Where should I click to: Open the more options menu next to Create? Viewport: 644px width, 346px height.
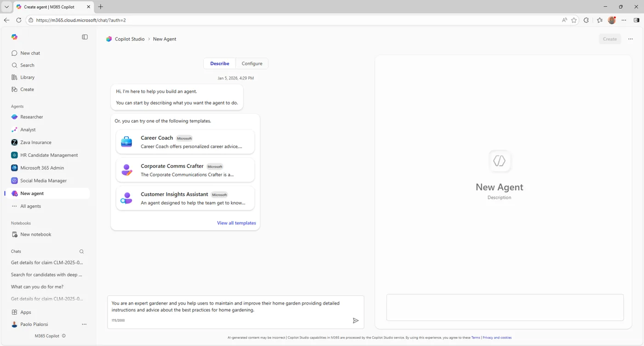pyautogui.click(x=631, y=39)
